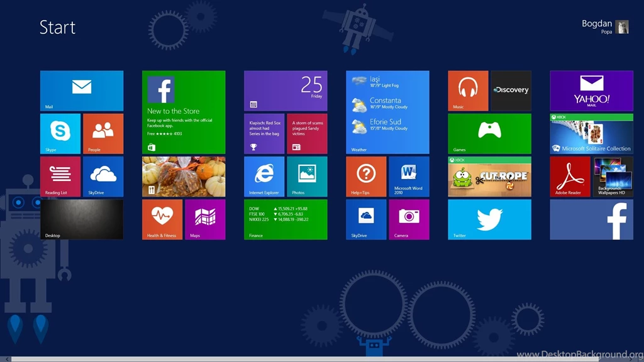Start the Maps app
Screen dimensions: 644x362
click(205, 219)
